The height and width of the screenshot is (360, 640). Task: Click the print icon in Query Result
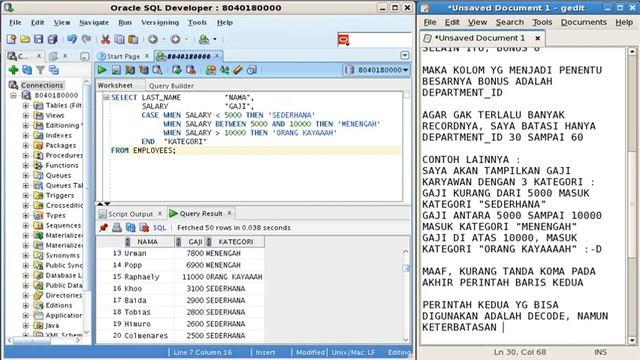(x=117, y=227)
